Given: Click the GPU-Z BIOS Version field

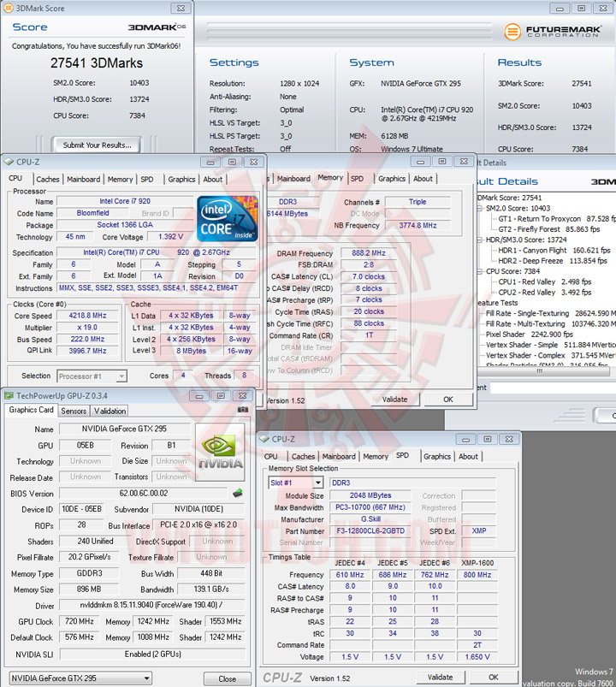Looking at the screenshot, I should tap(144, 494).
